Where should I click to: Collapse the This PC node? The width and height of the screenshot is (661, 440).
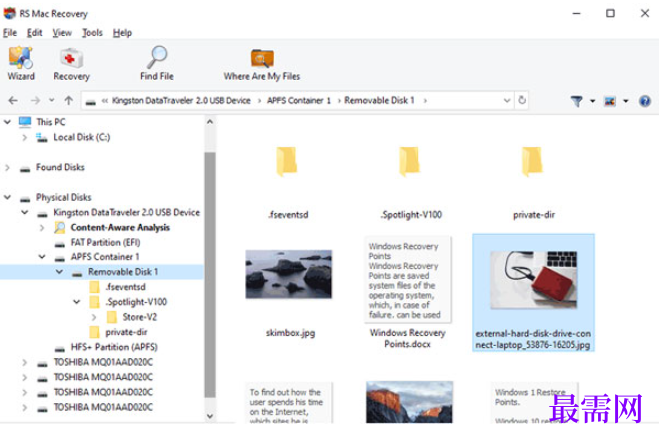pyautogui.click(x=7, y=122)
